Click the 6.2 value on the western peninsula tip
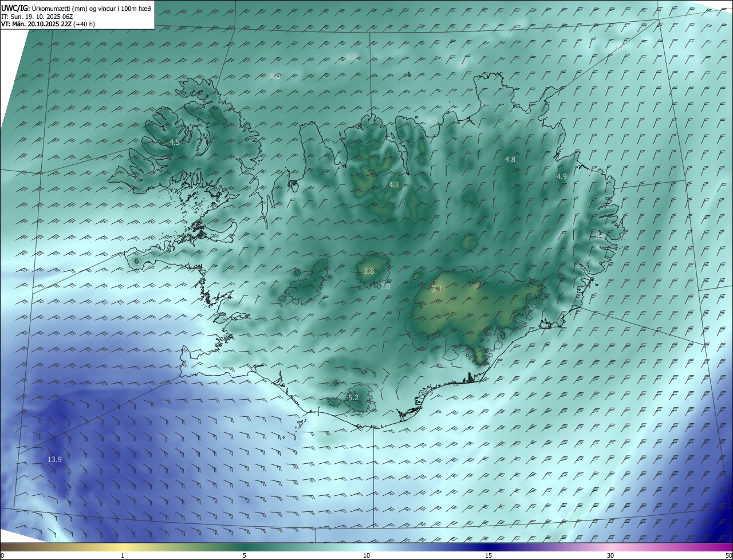This screenshot has height=560, width=733. coord(136,262)
